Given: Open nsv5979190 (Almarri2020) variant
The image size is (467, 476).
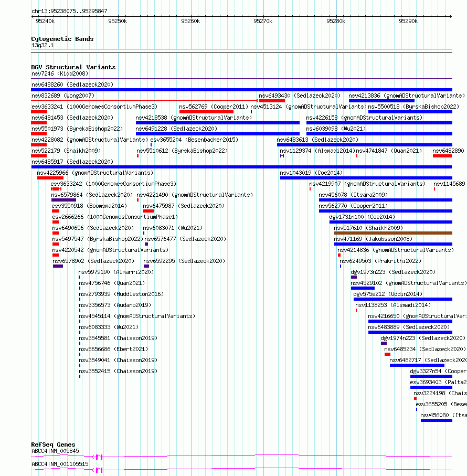Looking at the screenshot, I should 116,272.
